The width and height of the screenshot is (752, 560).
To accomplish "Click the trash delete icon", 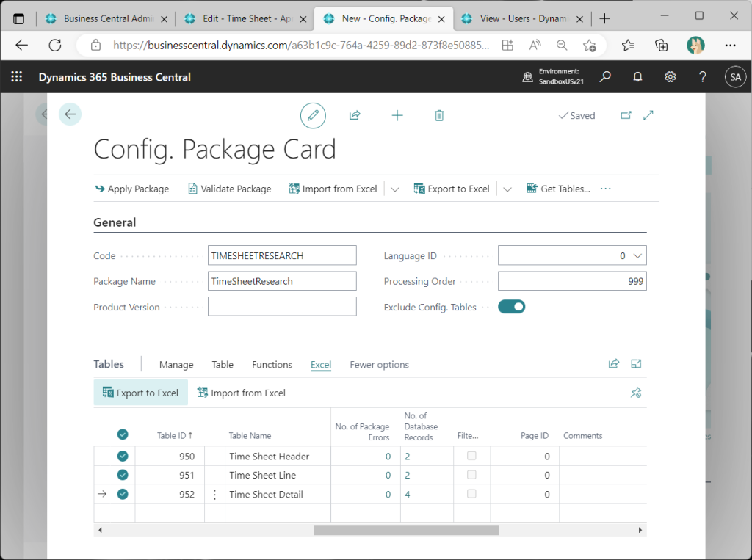I will [439, 115].
